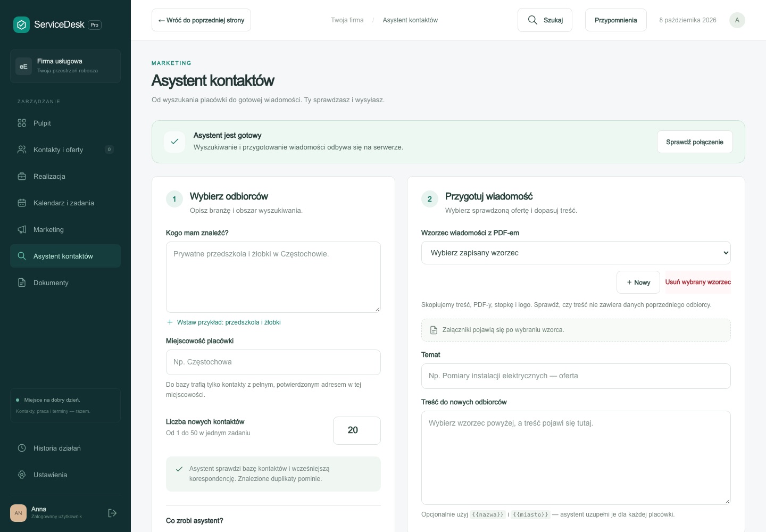Image resolution: width=766 pixels, height=532 pixels.
Task: Click the 'AN' avatar in the sidebar
Action: coord(19,513)
